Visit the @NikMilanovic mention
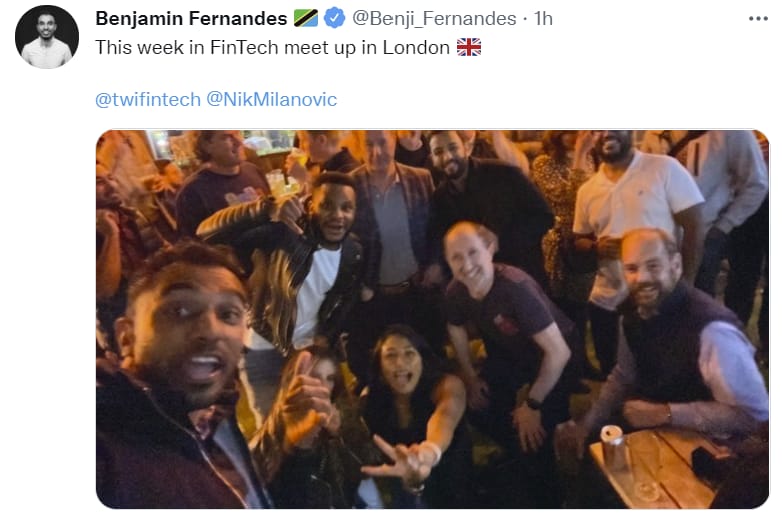The width and height of the screenshot is (782, 514). pyautogui.click(x=271, y=99)
